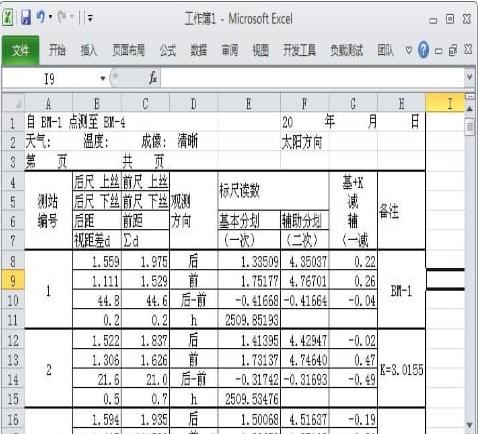The width and height of the screenshot is (478, 434).
Task: Click the Select All corner of the grid
Action: point(13,103)
